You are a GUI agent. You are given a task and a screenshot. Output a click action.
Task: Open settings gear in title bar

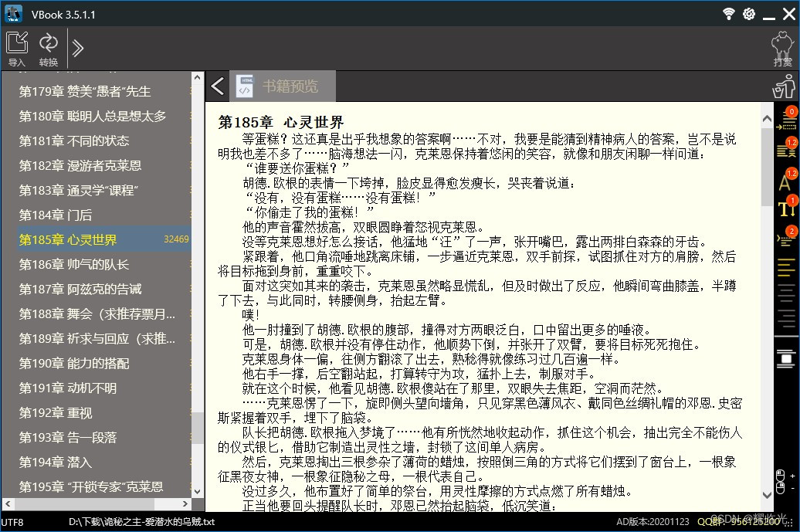click(x=748, y=14)
